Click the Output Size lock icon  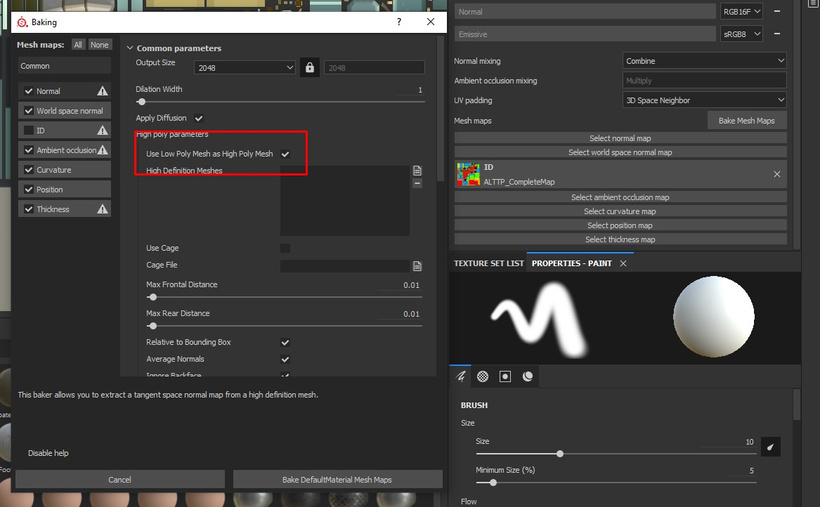(310, 68)
